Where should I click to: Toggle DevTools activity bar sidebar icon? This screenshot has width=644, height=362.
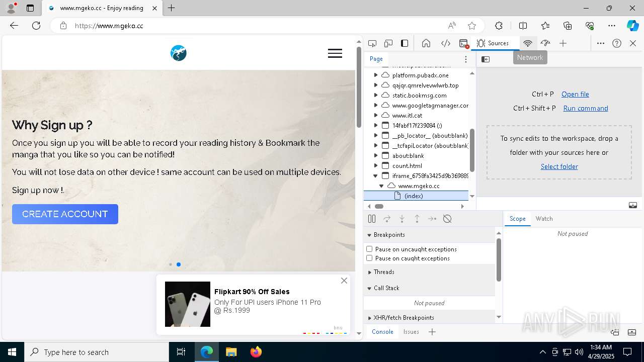tap(405, 43)
